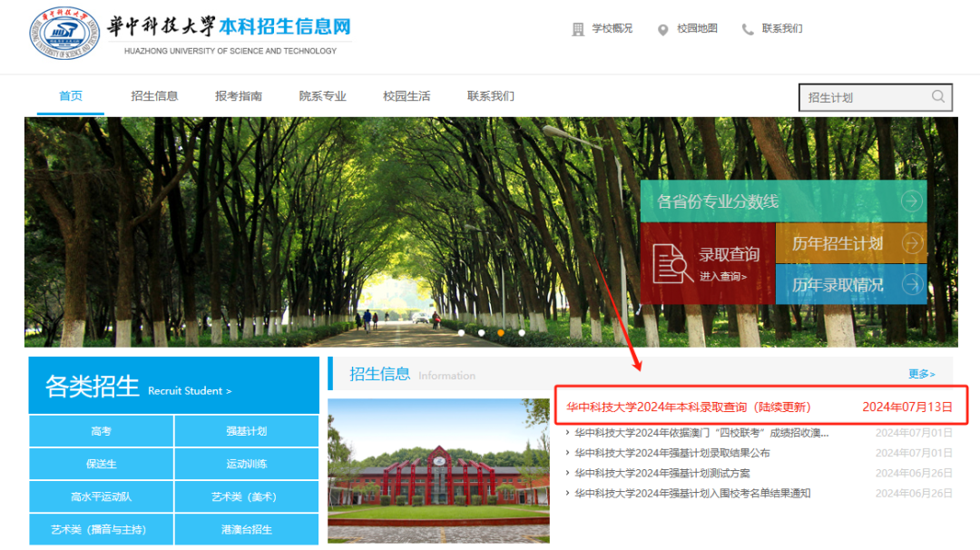980x550 pixels.
Task: Click the red campus building thumbnail
Action: pos(439,471)
